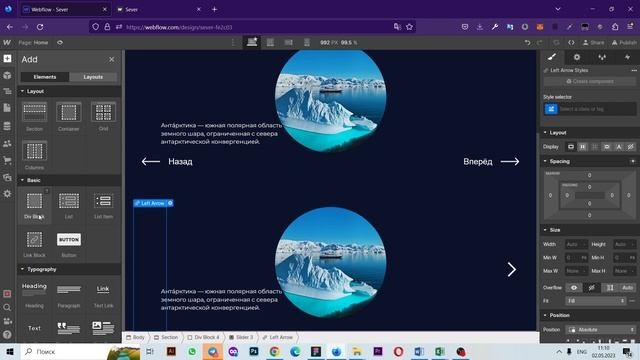This screenshot has height=360, width=640.
Task: Set display to grid
Action: click(595, 147)
